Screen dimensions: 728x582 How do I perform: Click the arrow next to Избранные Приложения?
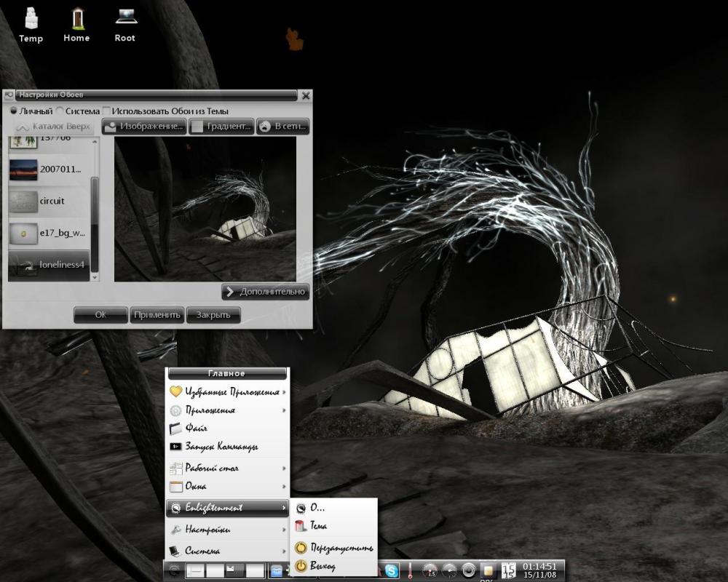[284, 392]
